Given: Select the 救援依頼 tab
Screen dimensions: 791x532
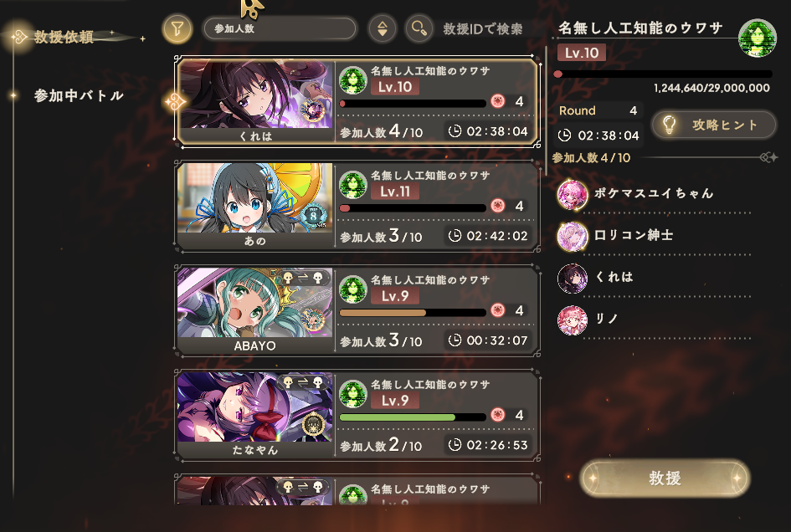Looking at the screenshot, I should tap(64, 37).
